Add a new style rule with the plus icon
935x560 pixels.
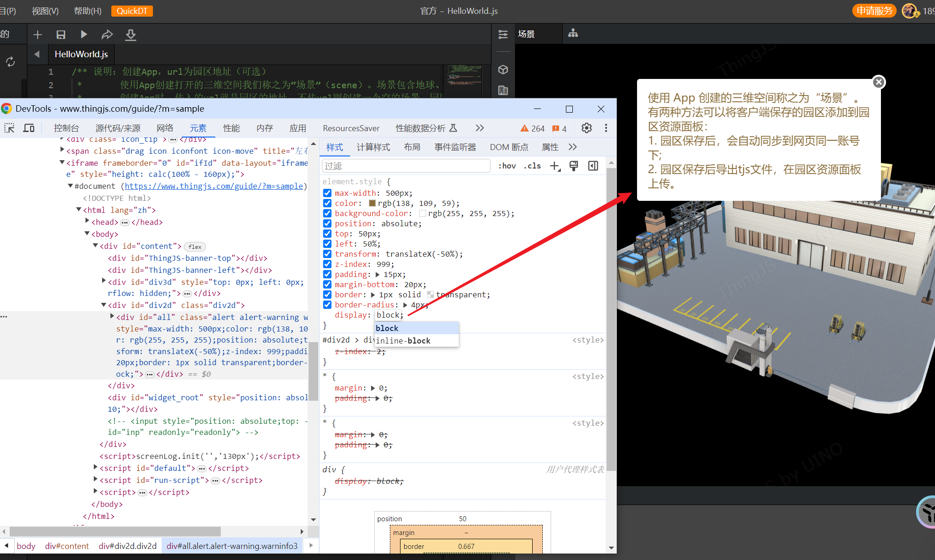pyautogui.click(x=555, y=166)
